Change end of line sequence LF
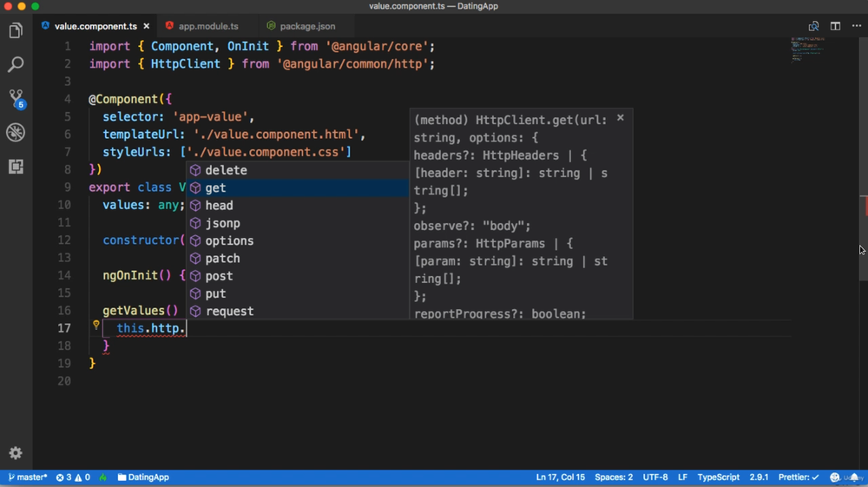This screenshot has height=487, width=868. pyautogui.click(x=682, y=477)
